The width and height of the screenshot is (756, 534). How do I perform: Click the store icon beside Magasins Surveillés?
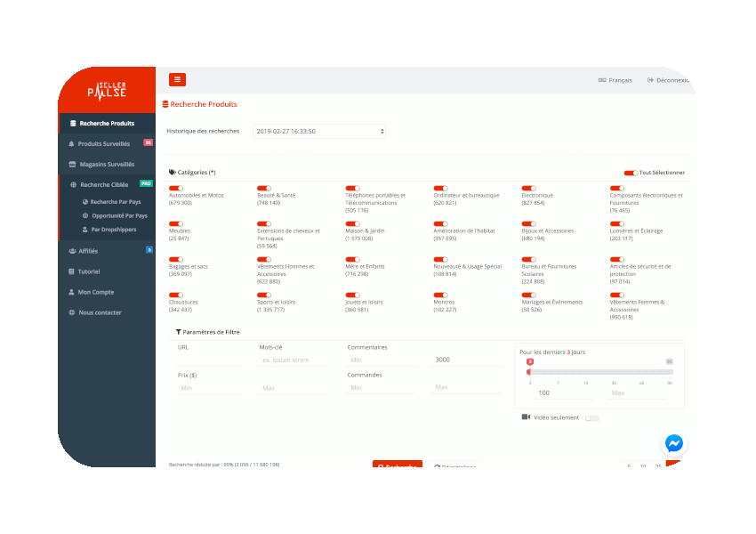[72, 165]
